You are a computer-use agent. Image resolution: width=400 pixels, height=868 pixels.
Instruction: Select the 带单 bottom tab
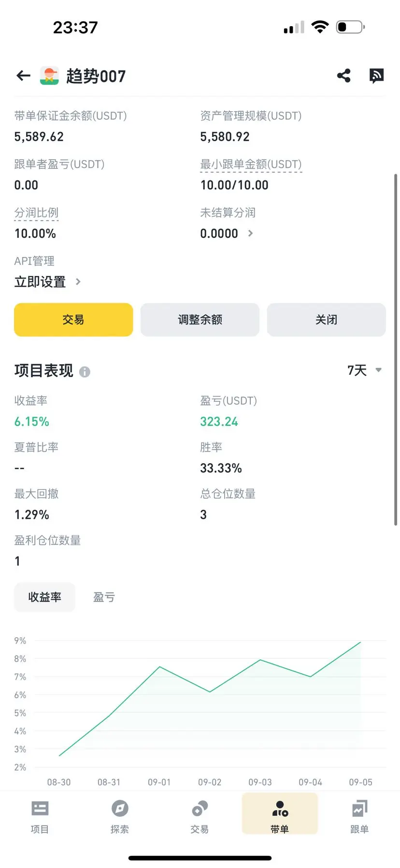(x=280, y=816)
